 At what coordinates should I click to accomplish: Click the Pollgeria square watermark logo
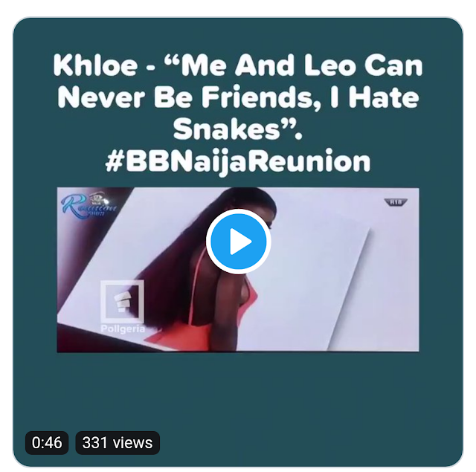pos(122,302)
